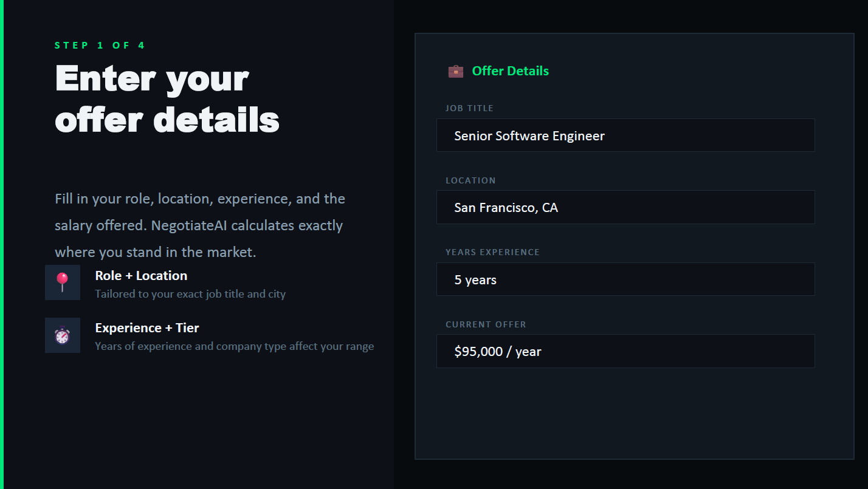Click the NegotiateAI intro paragraph text

(x=199, y=225)
